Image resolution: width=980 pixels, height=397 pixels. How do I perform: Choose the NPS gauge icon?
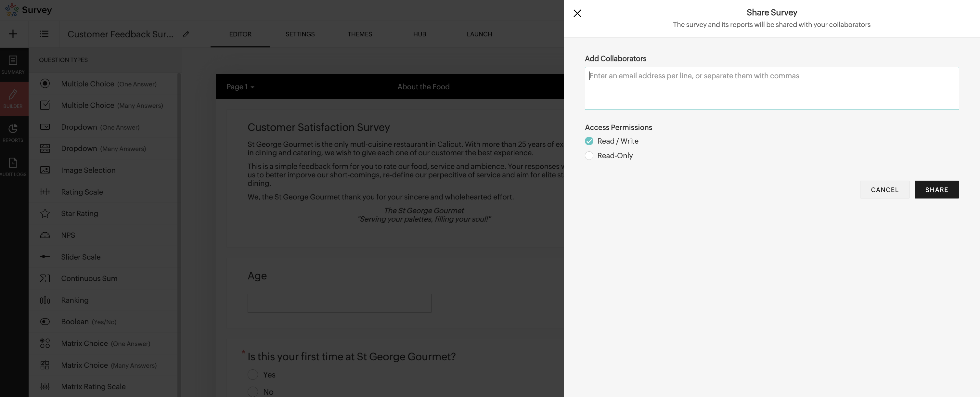point(45,235)
